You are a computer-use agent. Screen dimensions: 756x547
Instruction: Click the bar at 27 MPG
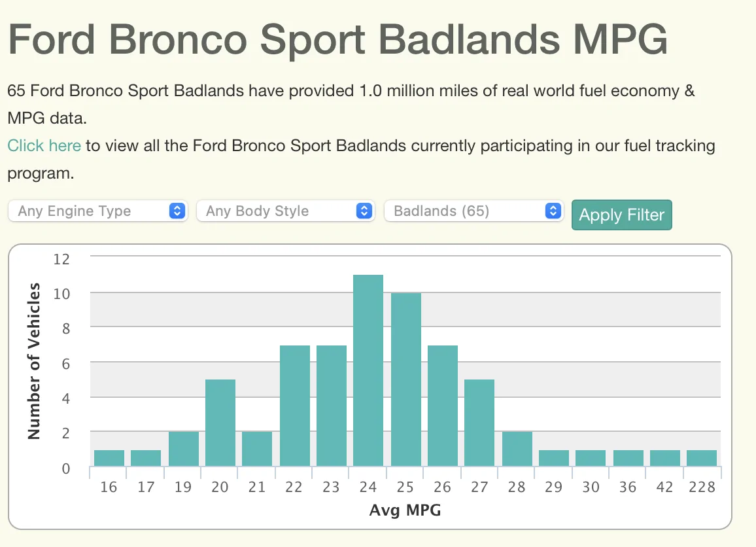pyautogui.click(x=479, y=423)
